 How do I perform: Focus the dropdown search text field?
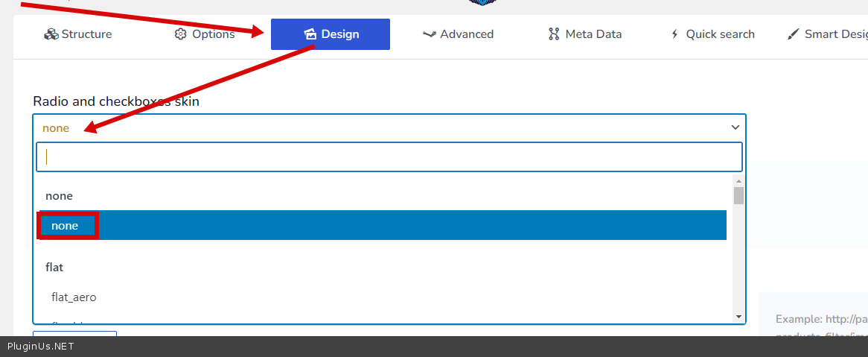(389, 157)
